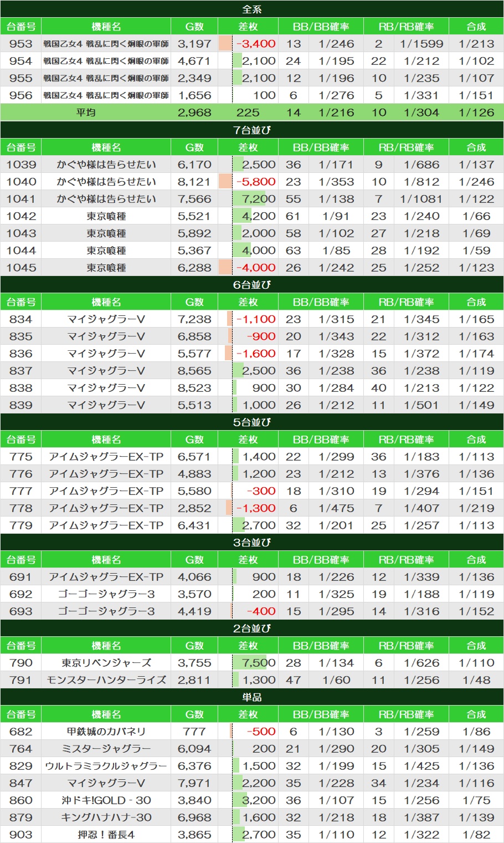
Task: Click the -1,600 value for machine 836
Action: tap(256, 354)
